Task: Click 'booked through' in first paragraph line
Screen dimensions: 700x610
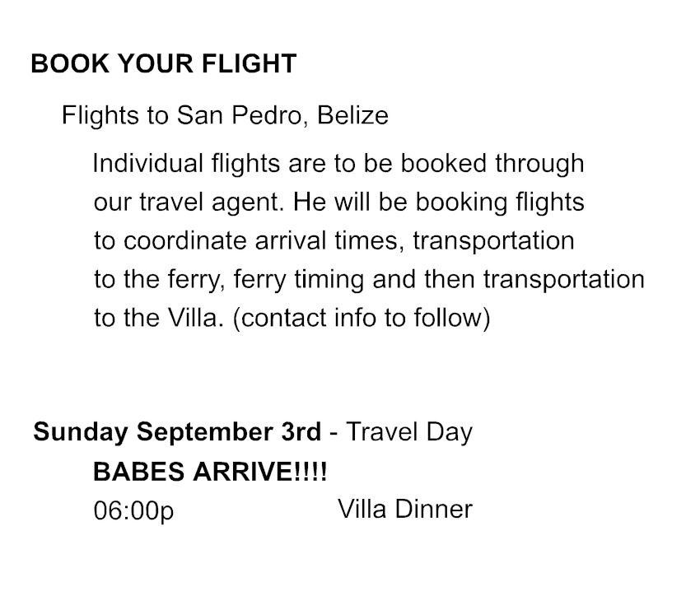Action: coord(492,163)
